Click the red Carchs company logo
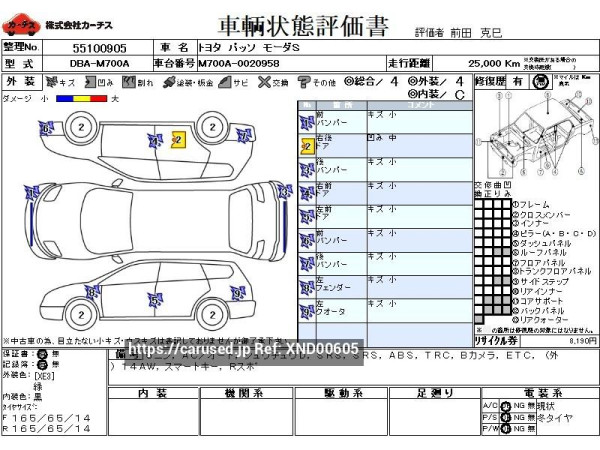Viewport: 600px width, 450px height. pyautogui.click(x=21, y=25)
